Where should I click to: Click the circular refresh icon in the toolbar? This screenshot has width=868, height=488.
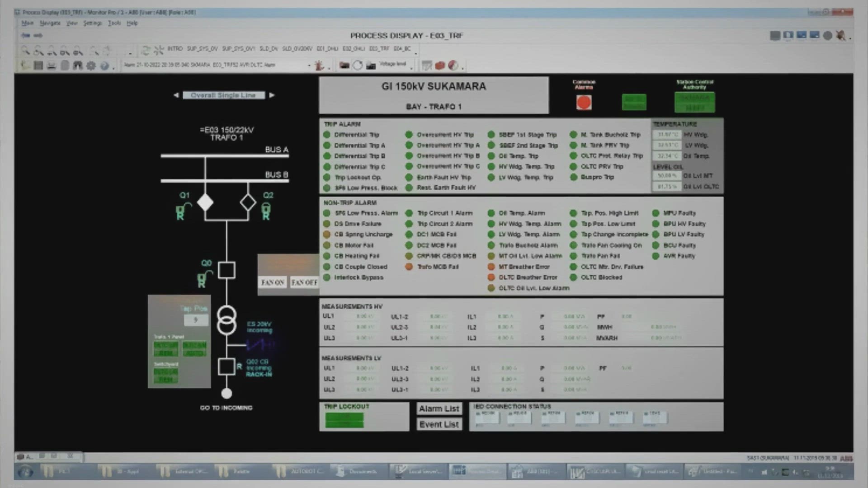[358, 65]
